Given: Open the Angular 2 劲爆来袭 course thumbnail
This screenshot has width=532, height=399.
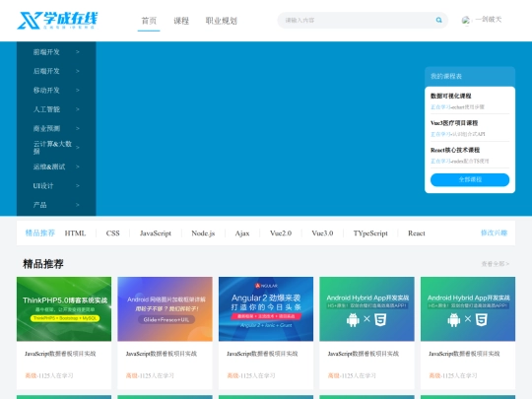Looking at the screenshot, I should pyautogui.click(x=266, y=308).
